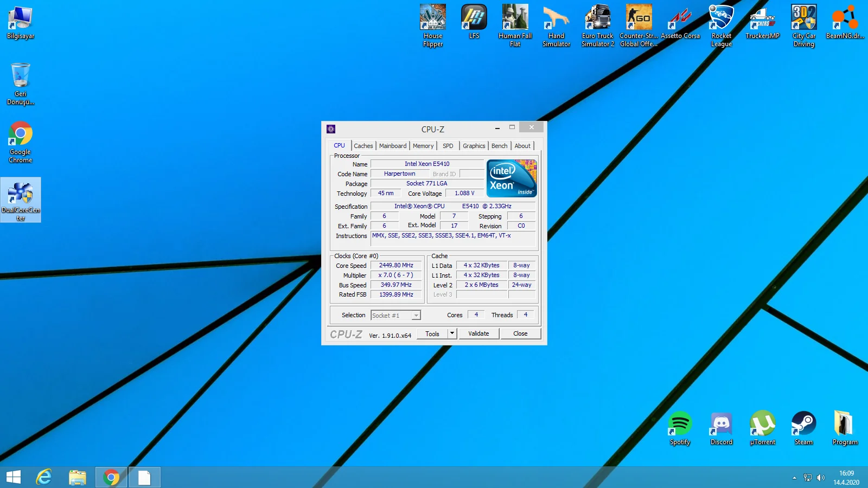Switch to the Memory tab
Screen dimensions: 868x488
point(423,146)
